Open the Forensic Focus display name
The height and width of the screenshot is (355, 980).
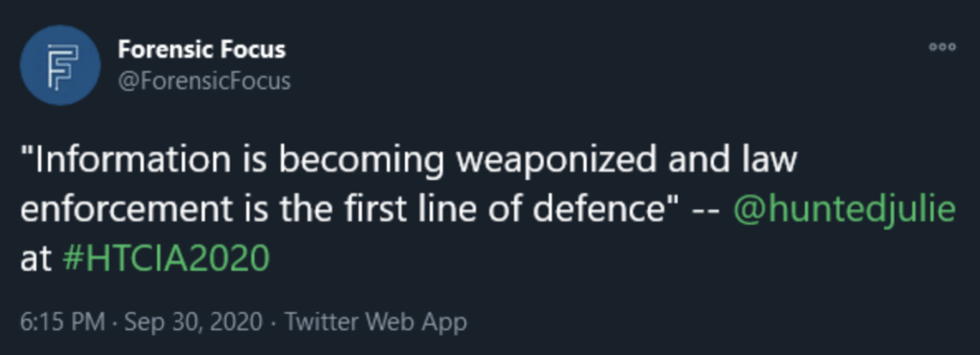click(x=202, y=49)
